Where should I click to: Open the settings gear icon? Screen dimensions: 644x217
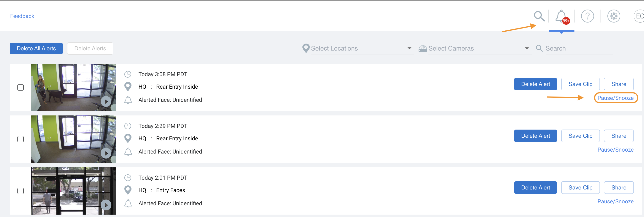coord(614,16)
